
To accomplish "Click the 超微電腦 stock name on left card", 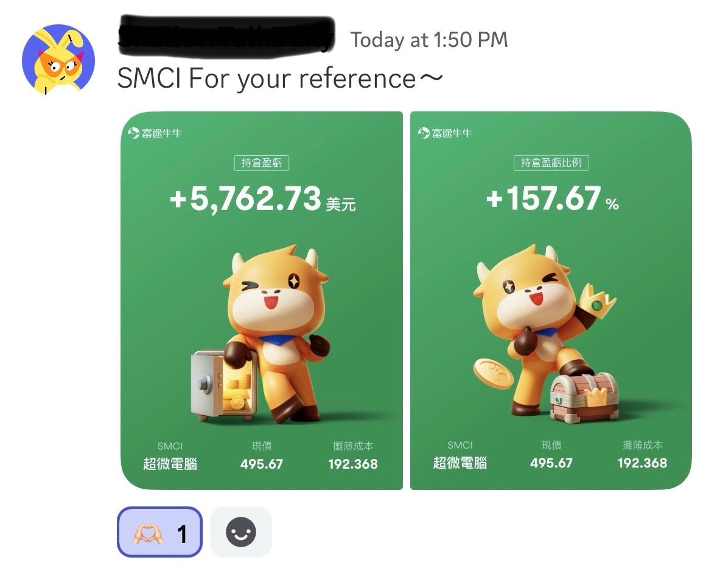I will click(170, 464).
